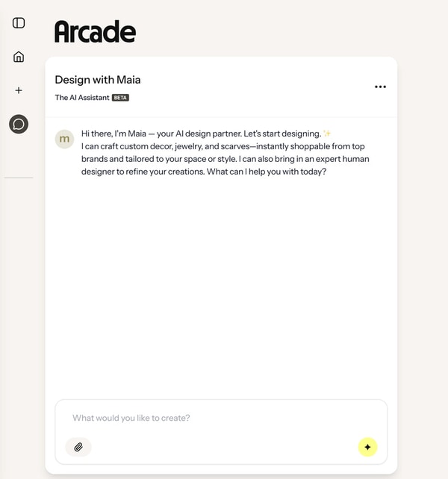Click the "custom decor, jewelry, and scarves" message line
Image resolution: width=448 pixels, height=479 pixels.
coord(224,146)
